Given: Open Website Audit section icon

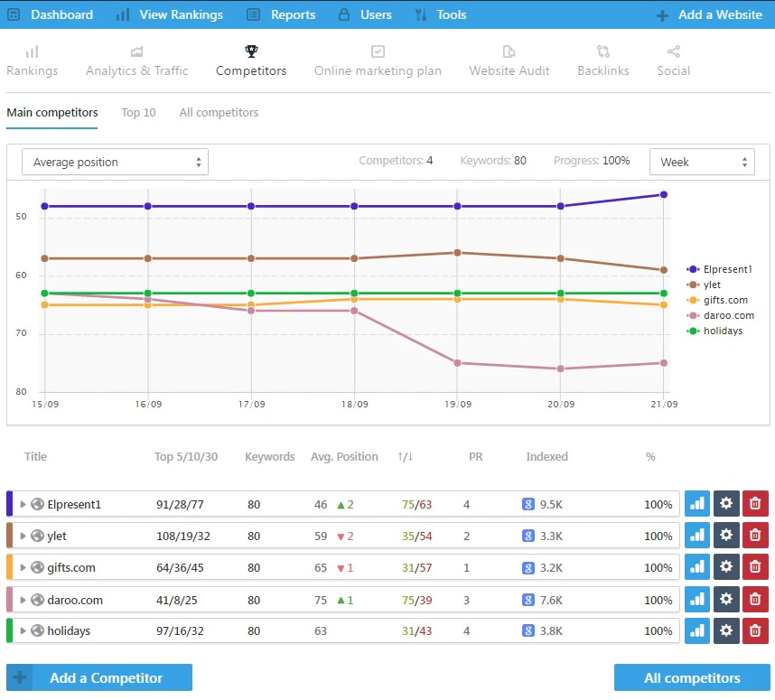Looking at the screenshot, I should (509, 52).
